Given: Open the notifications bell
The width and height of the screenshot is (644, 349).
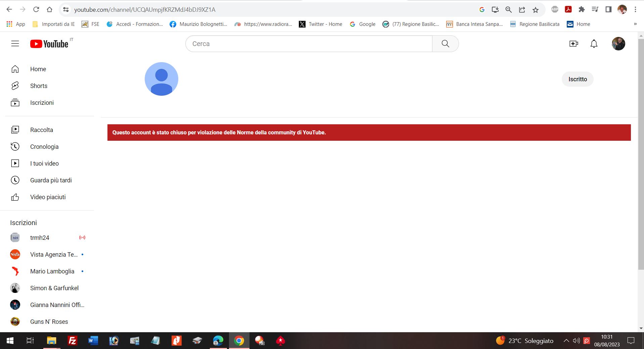Looking at the screenshot, I should (x=594, y=44).
